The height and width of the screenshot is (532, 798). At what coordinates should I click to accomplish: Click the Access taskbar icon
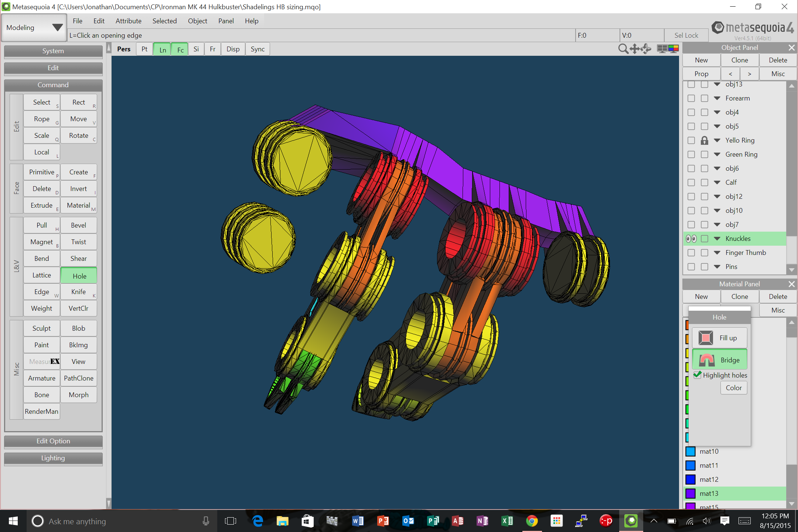pos(458,521)
